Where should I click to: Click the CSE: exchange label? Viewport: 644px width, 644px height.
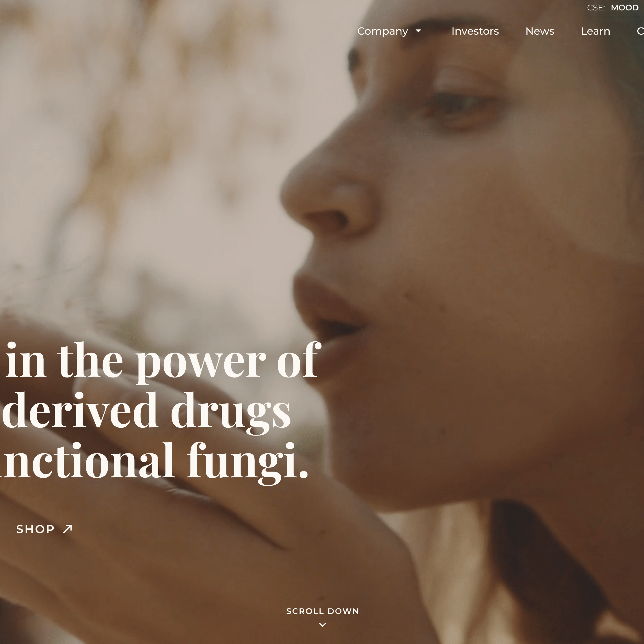pos(596,8)
